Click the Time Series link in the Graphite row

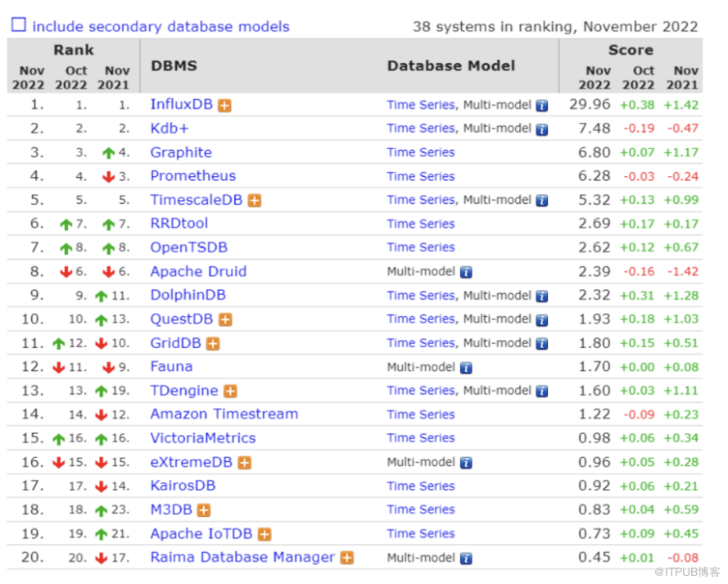[x=421, y=152]
